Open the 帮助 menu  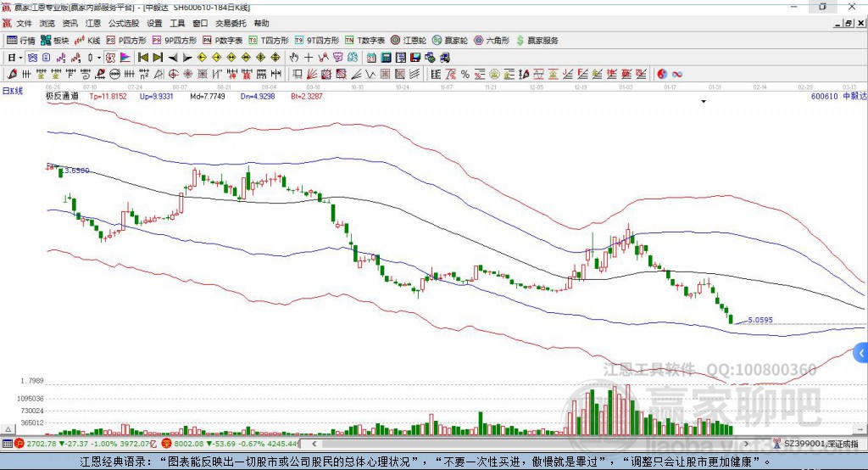[261, 23]
